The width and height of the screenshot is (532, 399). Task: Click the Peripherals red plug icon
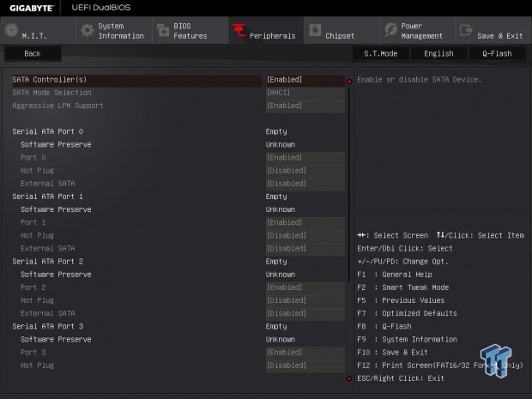point(239,30)
